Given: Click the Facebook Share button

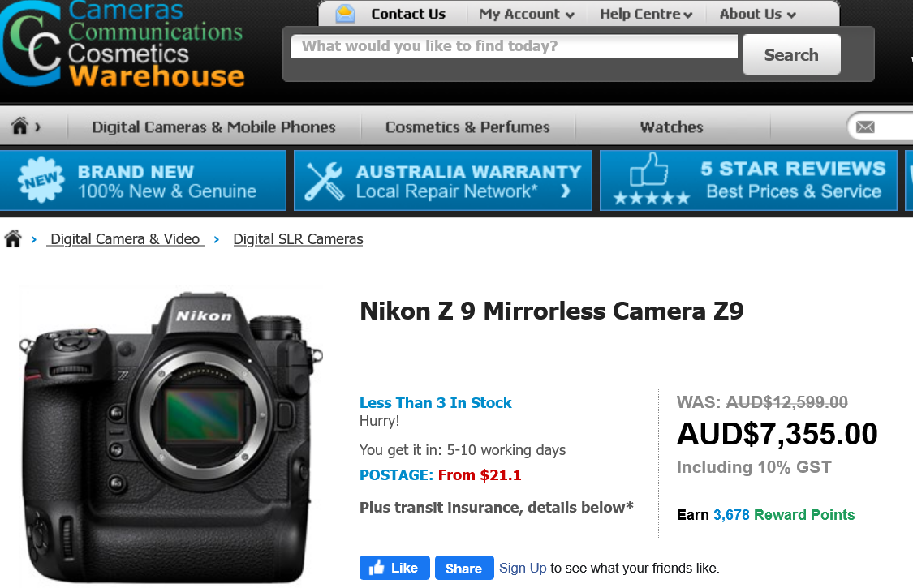Looking at the screenshot, I should click(x=464, y=568).
